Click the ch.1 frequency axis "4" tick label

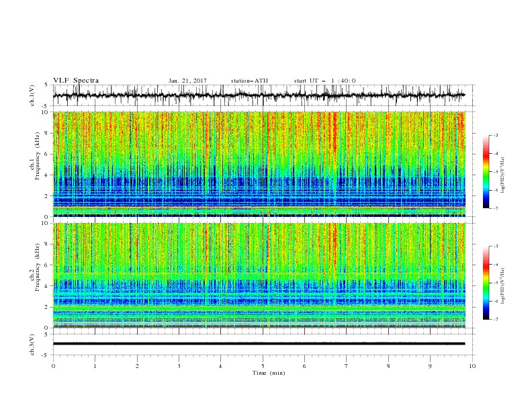[x=47, y=175]
